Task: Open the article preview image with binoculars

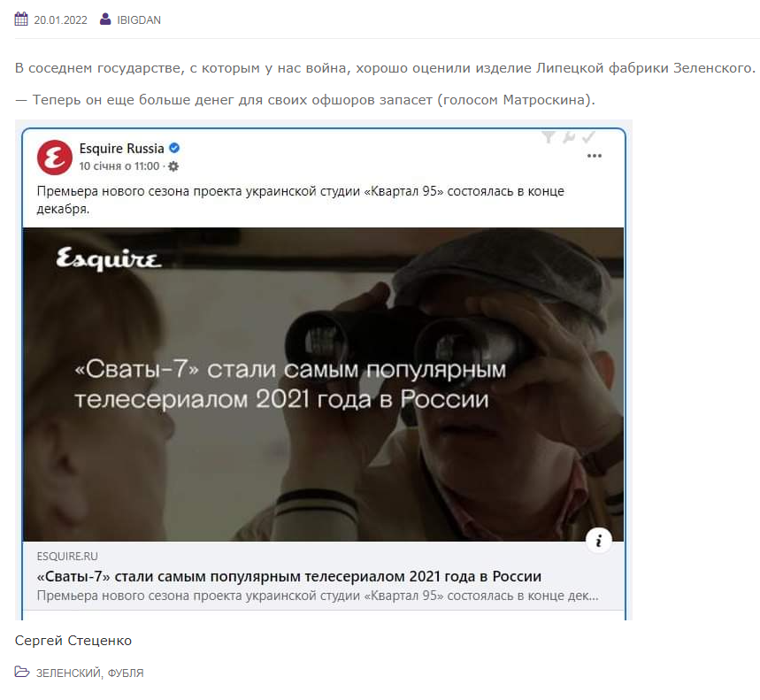Action: 323,384
